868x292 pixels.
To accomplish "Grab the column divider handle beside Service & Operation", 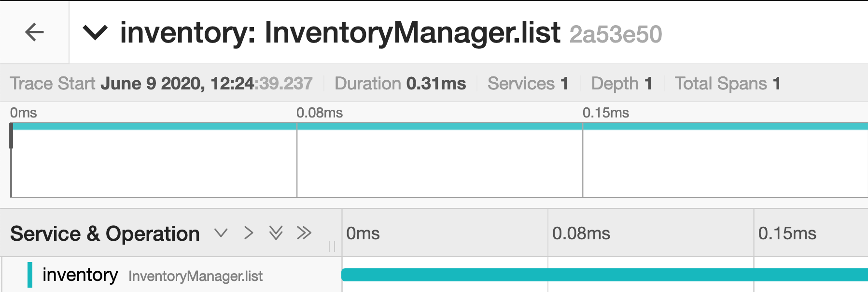I will [332, 246].
